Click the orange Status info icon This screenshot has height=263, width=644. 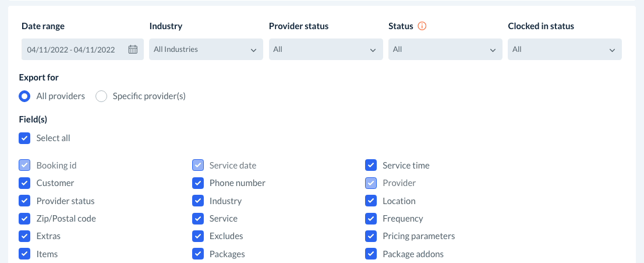pos(423,26)
